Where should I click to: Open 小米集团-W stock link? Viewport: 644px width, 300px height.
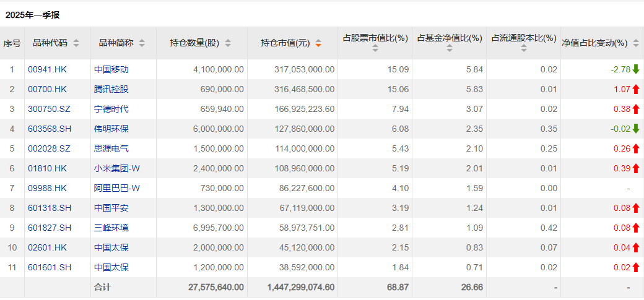(x=117, y=168)
